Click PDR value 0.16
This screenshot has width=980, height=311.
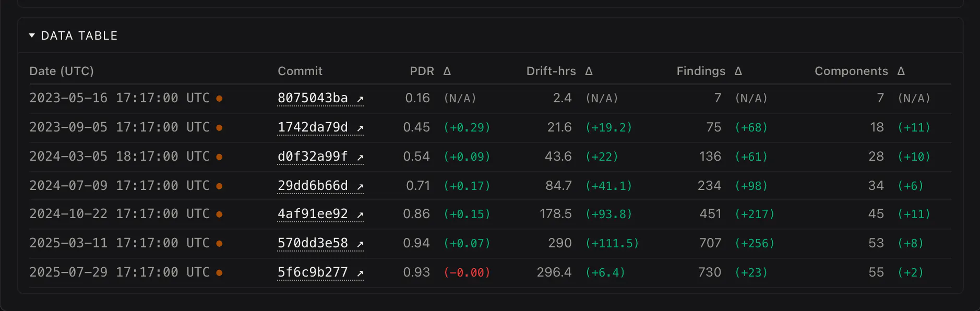tap(417, 98)
